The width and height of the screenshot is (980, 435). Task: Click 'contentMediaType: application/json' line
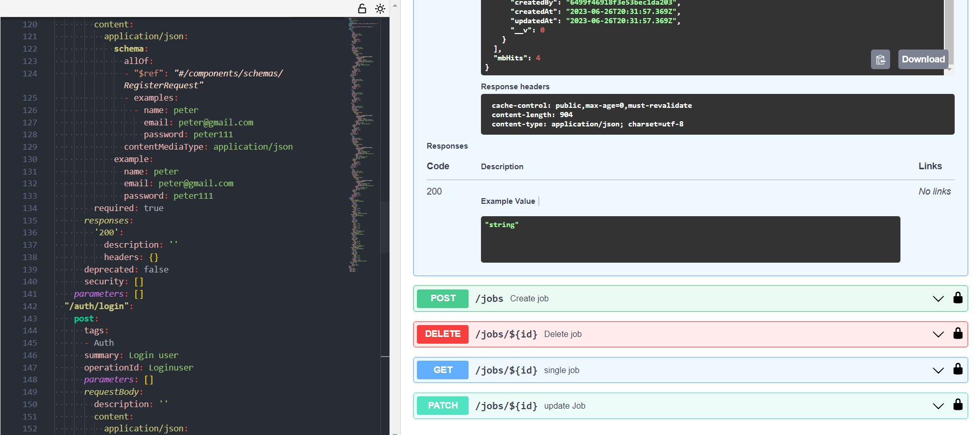(208, 147)
